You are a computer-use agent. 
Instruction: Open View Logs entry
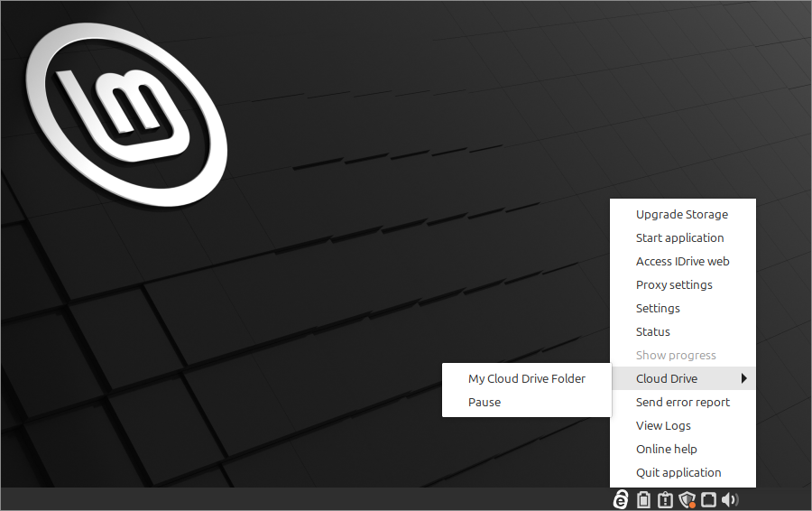pos(683,425)
